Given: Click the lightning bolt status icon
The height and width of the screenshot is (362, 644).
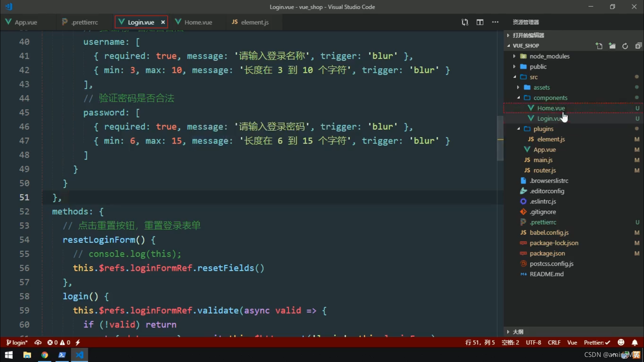Looking at the screenshot, I should (78, 342).
